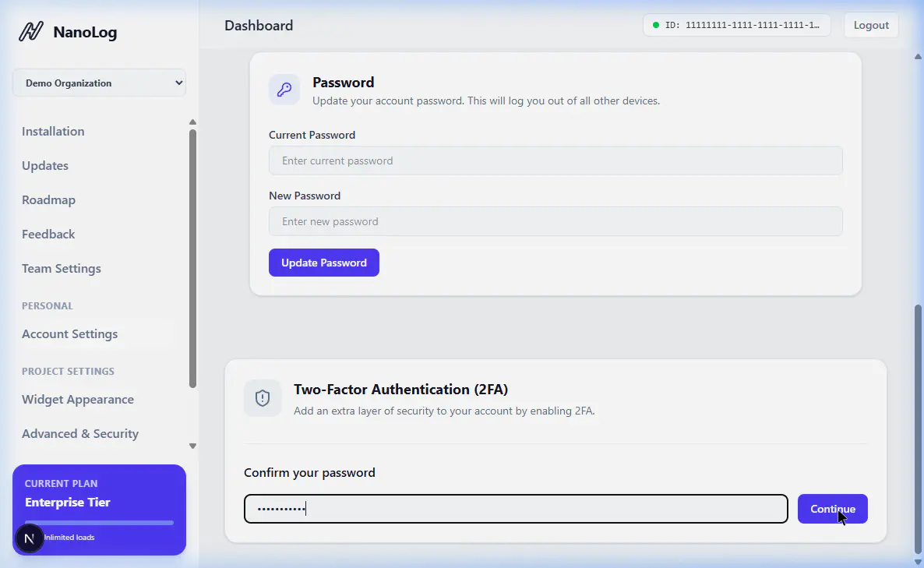Open the Installation page in sidebar
The height and width of the screenshot is (568, 924).
coord(53,132)
